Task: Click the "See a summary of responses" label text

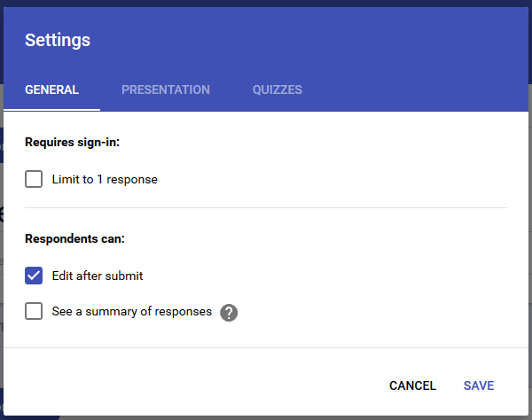Action: tap(131, 312)
